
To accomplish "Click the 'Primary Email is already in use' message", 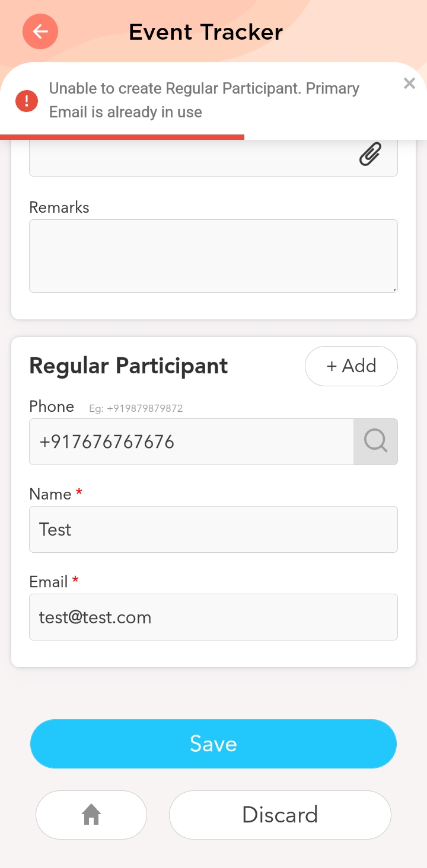I will point(204,100).
